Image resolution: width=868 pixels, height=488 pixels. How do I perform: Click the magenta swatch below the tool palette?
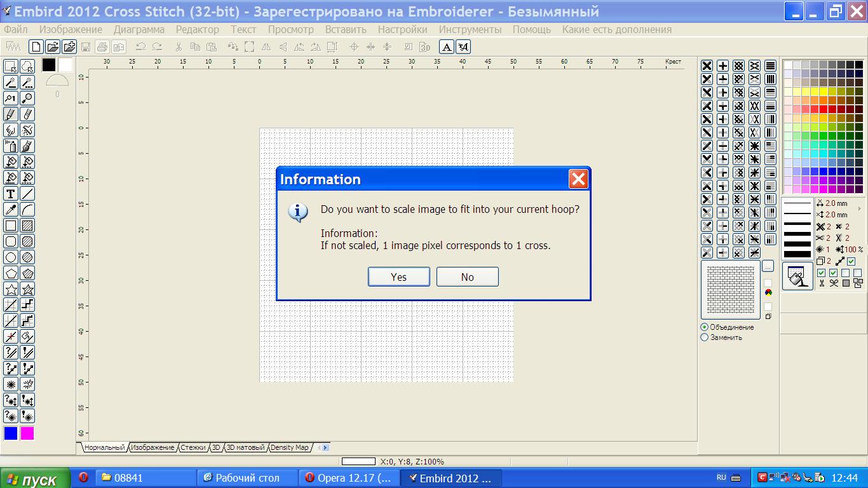click(27, 433)
